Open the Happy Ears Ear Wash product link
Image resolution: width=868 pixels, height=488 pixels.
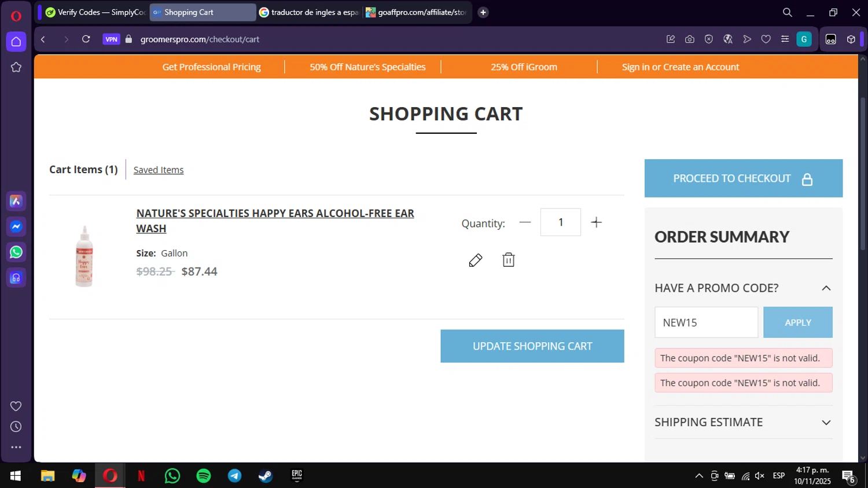275,221
